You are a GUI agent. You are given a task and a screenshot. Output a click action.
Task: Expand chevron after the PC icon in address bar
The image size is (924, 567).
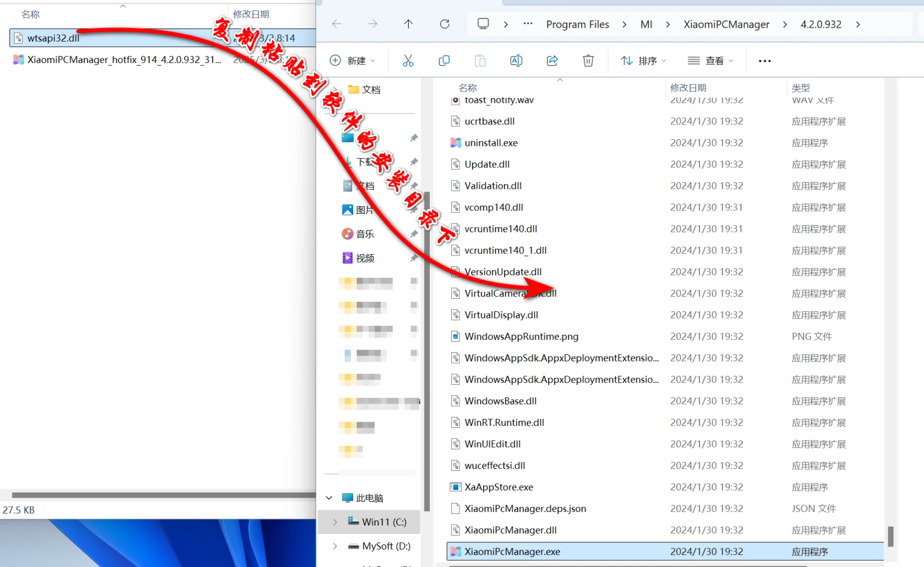(x=506, y=24)
